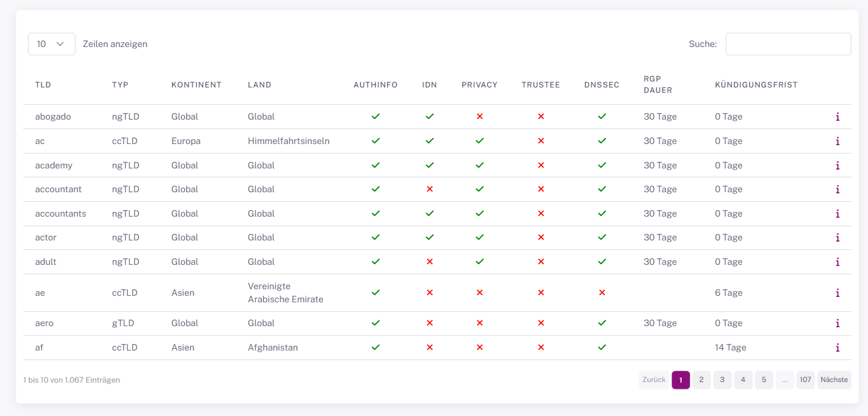
Task: Jump to last page 107
Action: coord(805,380)
